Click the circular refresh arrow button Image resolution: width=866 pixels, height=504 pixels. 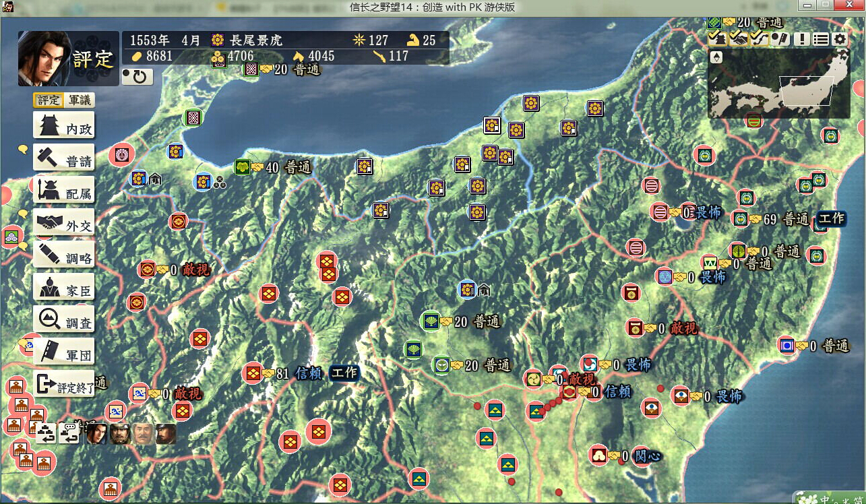137,76
